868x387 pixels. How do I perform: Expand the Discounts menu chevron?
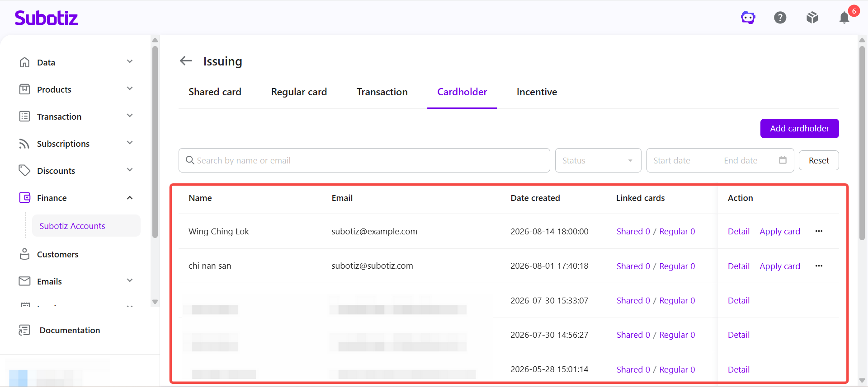130,170
